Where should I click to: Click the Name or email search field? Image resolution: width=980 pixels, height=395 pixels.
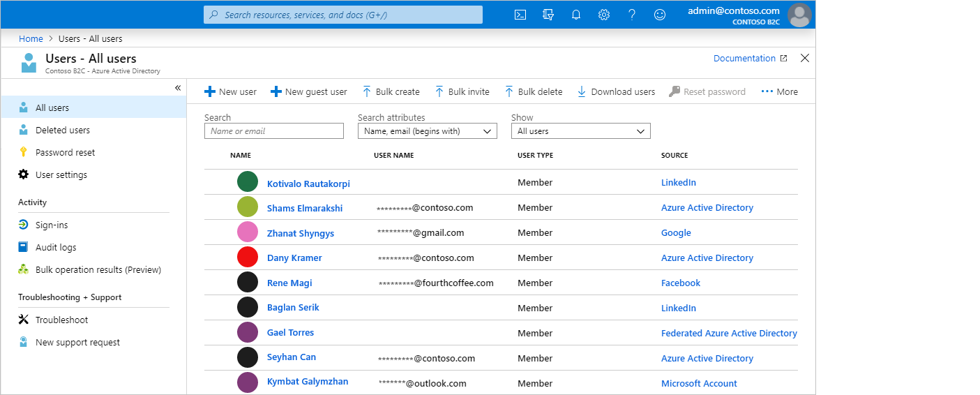click(274, 131)
